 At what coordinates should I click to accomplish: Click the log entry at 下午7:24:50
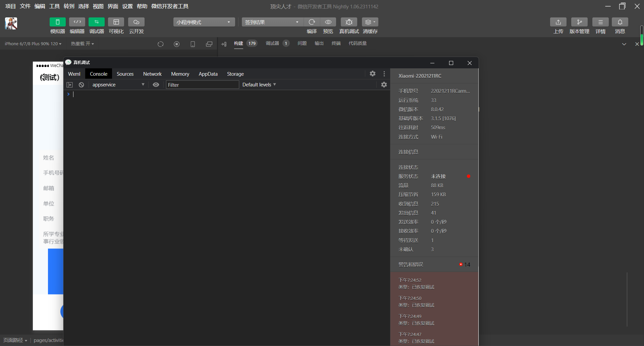click(x=434, y=302)
